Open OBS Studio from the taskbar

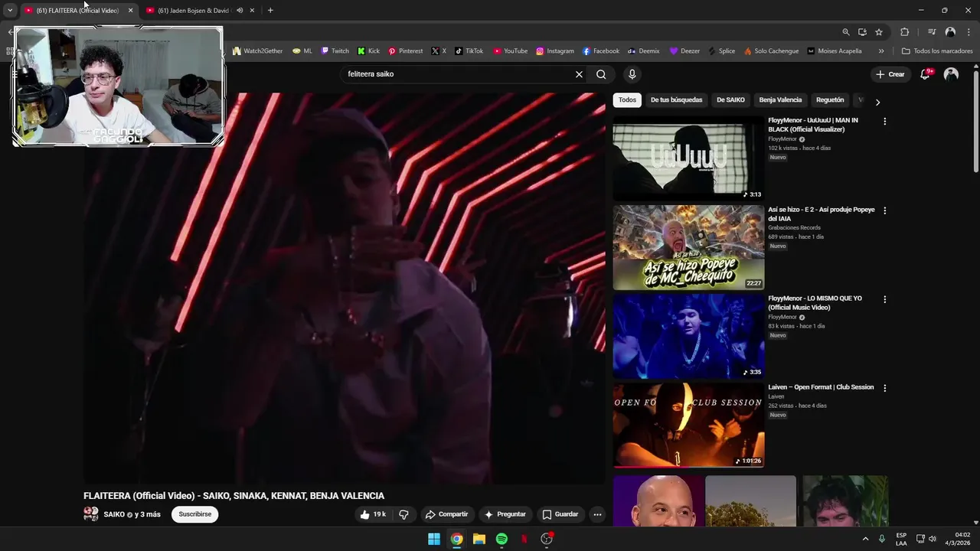pyautogui.click(x=547, y=539)
